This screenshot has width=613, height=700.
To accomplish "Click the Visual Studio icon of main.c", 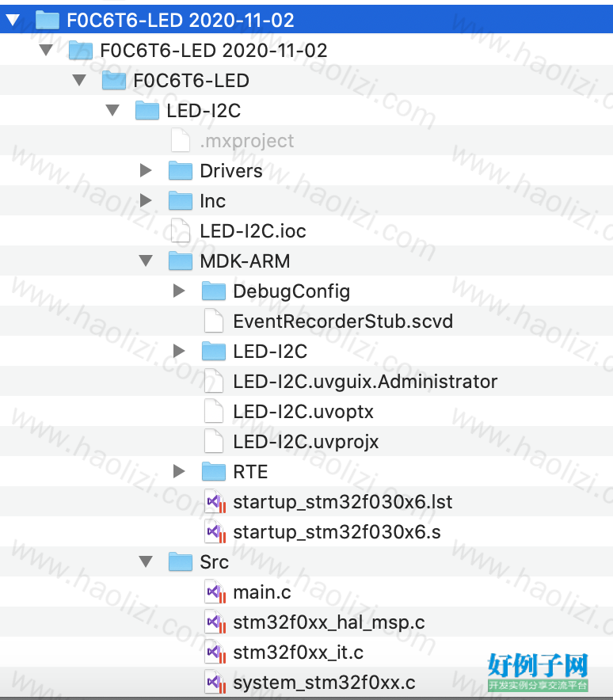I will (215, 592).
